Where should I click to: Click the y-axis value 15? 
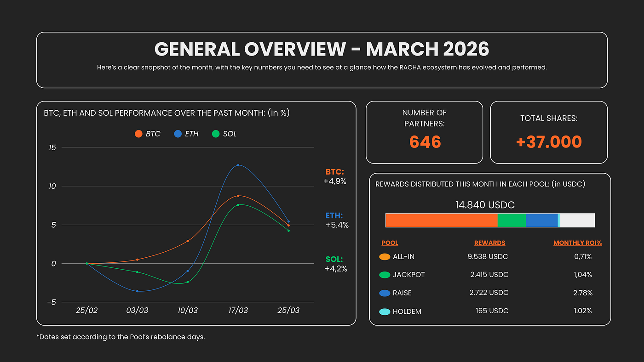(52, 147)
